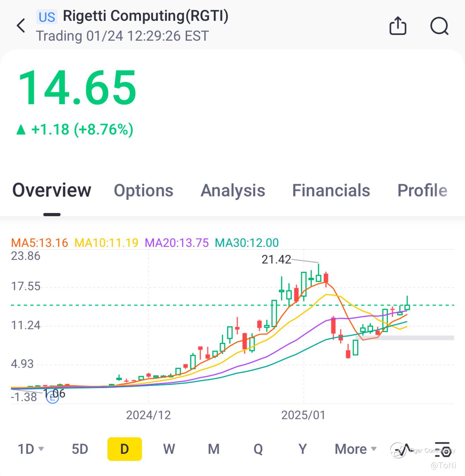465x476 pixels.
Task: Tap the 21.42 high price label
Action: coord(277,259)
